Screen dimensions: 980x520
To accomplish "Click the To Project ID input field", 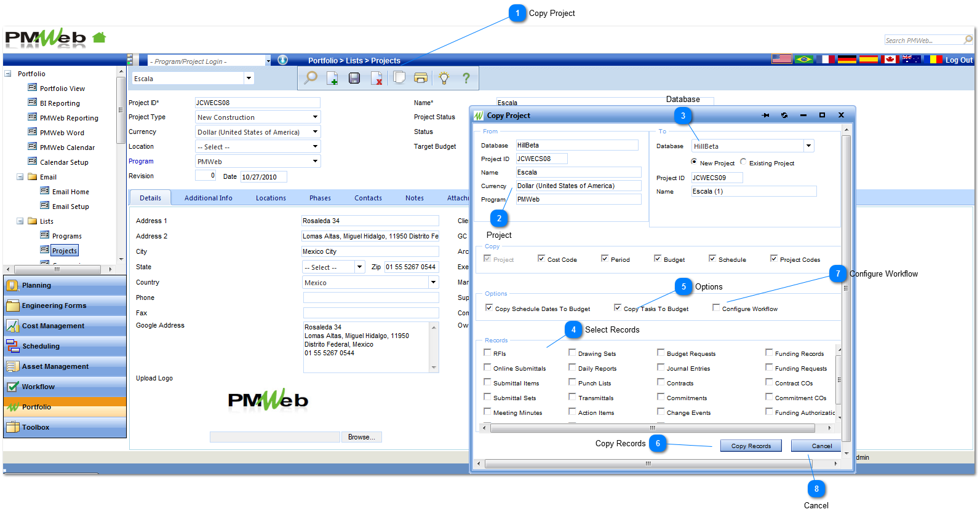I will pos(717,178).
